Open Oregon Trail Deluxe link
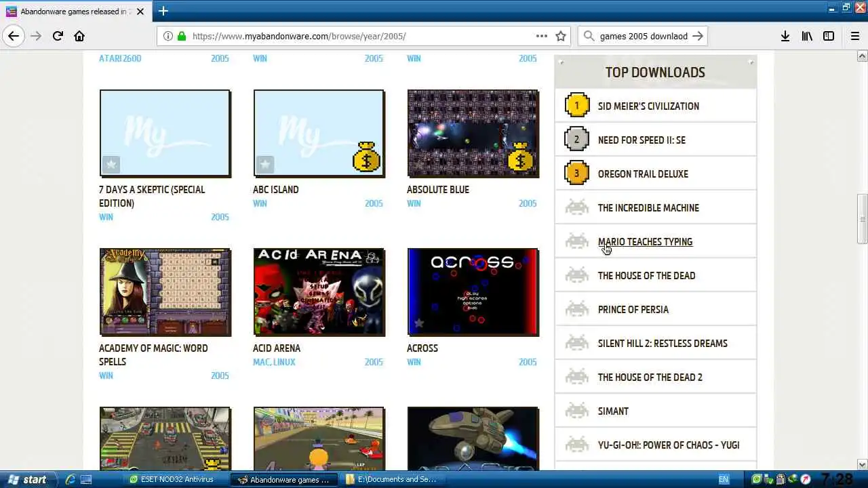 click(643, 174)
